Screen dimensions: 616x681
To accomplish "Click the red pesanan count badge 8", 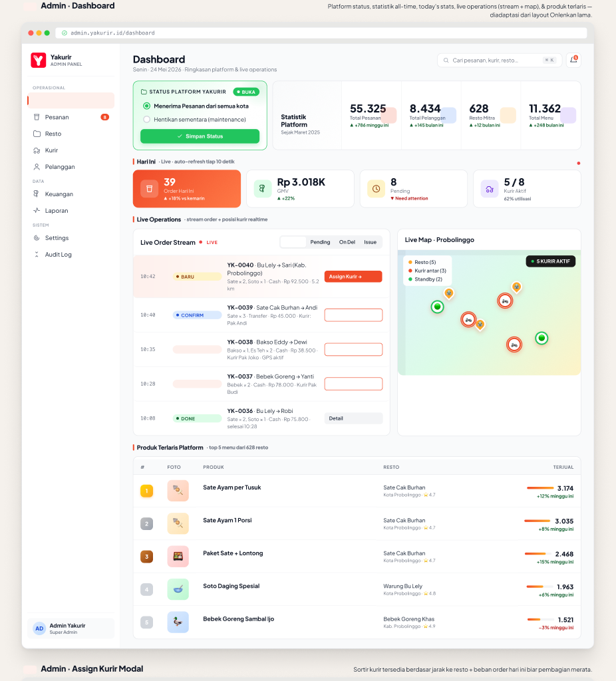I will (x=104, y=117).
